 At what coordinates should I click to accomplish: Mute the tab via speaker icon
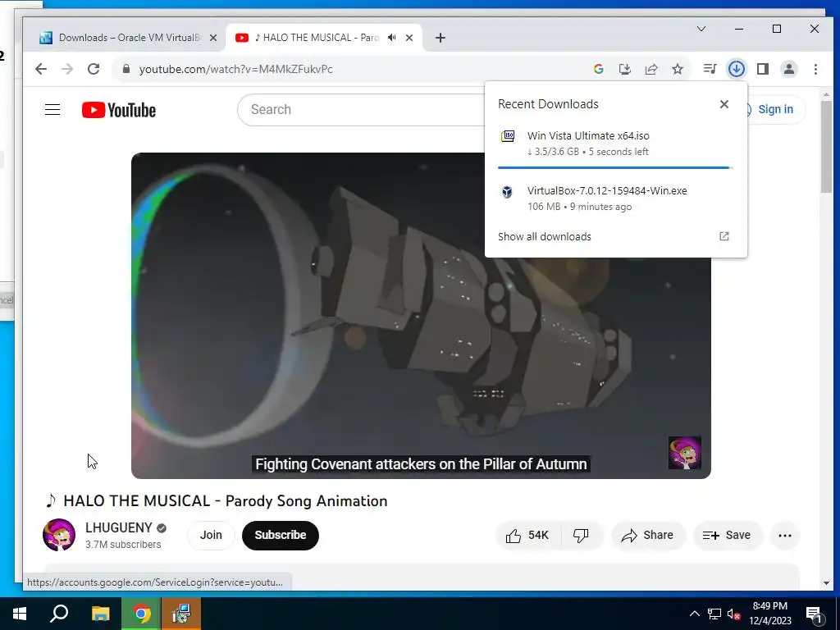392,38
